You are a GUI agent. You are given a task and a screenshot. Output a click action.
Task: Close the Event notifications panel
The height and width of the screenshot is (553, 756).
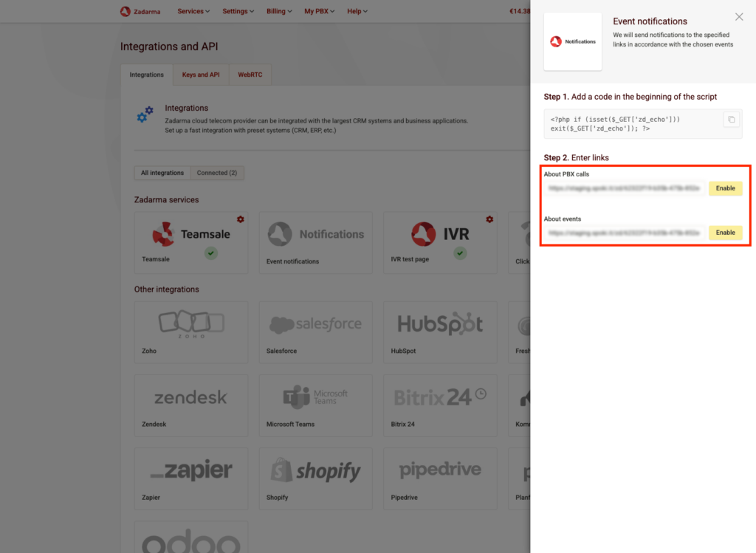click(x=739, y=17)
